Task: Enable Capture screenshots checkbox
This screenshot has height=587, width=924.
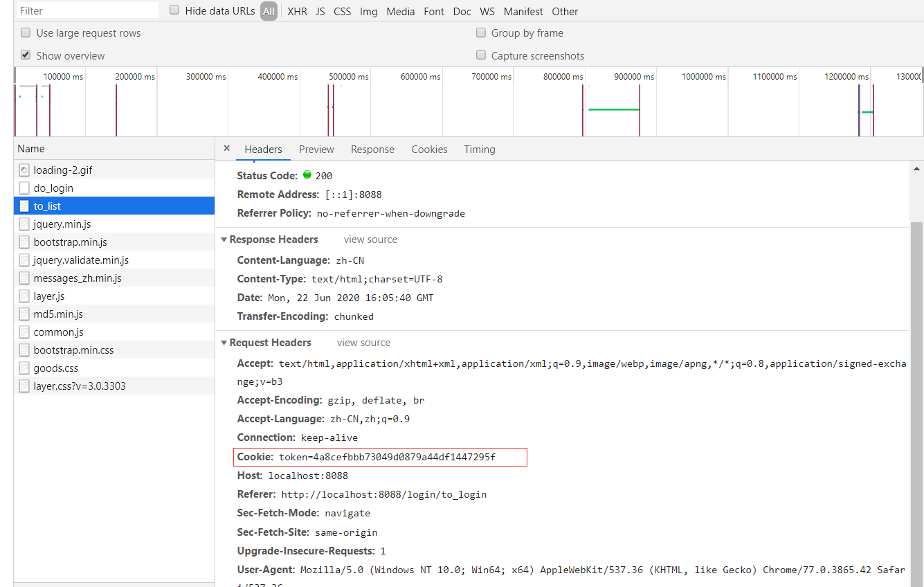Action: click(x=481, y=55)
